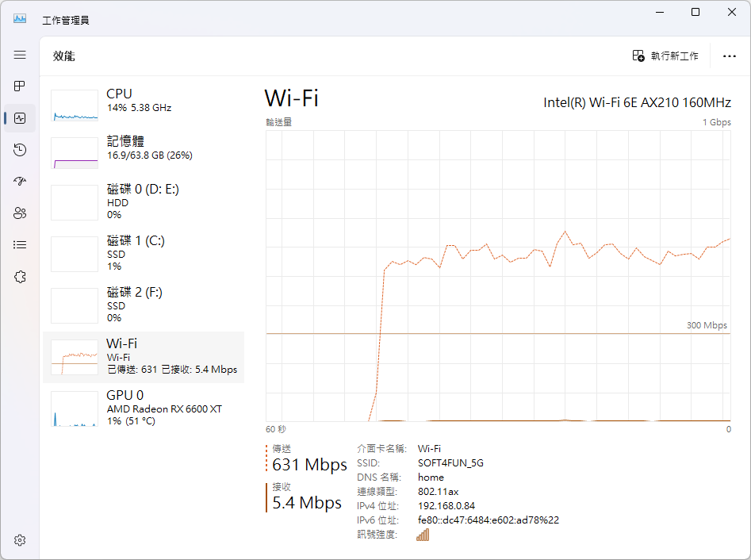Click the 執行新工作 button
The height and width of the screenshot is (560, 751).
click(665, 56)
